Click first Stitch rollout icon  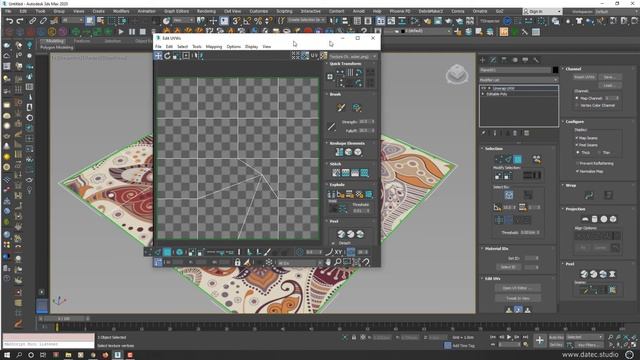point(336,173)
